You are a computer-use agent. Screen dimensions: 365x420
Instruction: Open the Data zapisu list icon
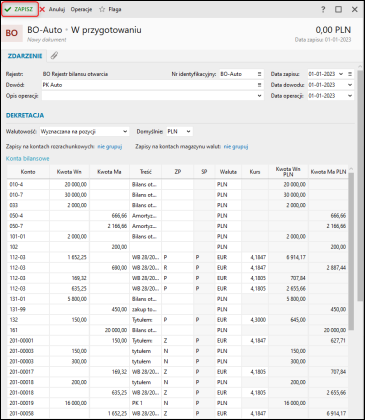(350, 74)
